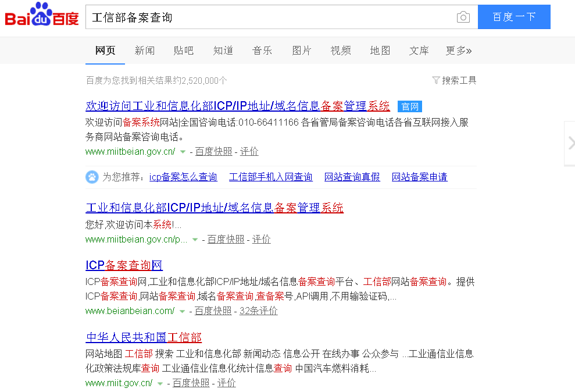
Task: Open 百度快照 for www.miit.gov.cn result
Action: tap(191, 383)
